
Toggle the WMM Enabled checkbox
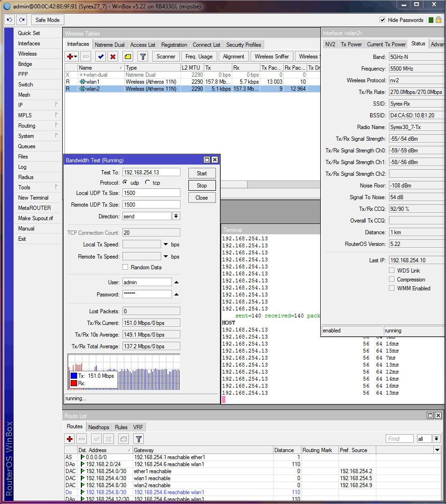tap(392, 288)
